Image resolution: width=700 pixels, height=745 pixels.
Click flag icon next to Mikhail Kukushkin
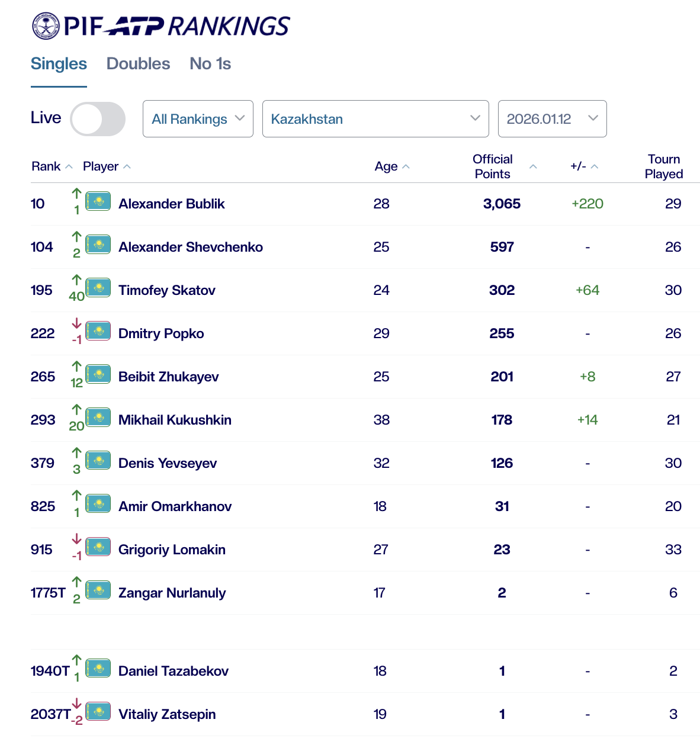[x=98, y=418]
